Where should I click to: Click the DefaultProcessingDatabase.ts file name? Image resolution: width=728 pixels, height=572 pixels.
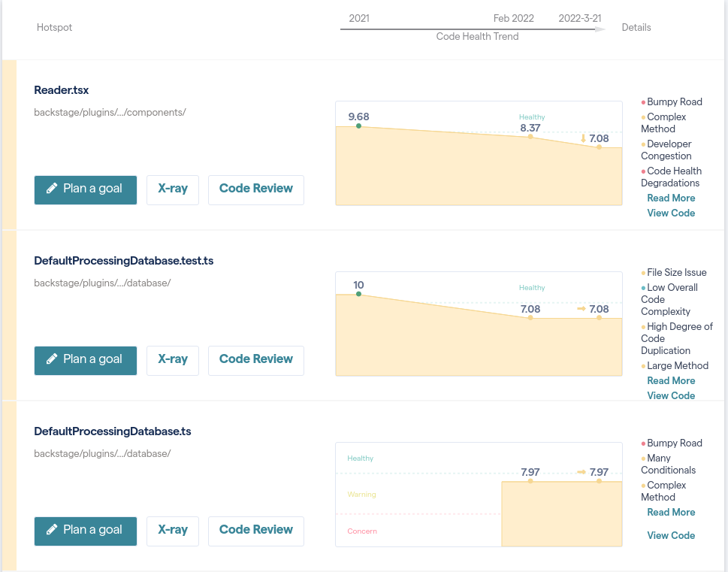[x=113, y=431]
